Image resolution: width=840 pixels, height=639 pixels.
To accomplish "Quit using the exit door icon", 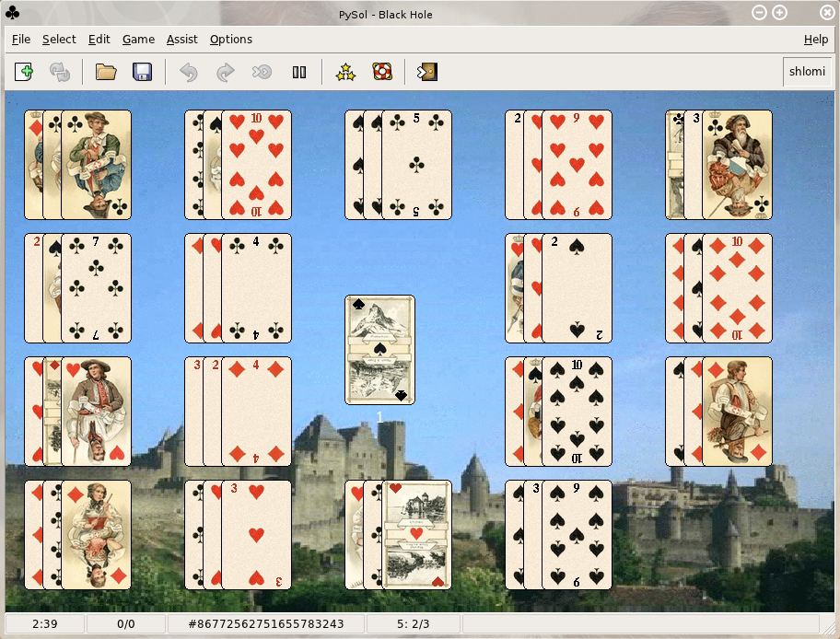I will pyautogui.click(x=427, y=72).
